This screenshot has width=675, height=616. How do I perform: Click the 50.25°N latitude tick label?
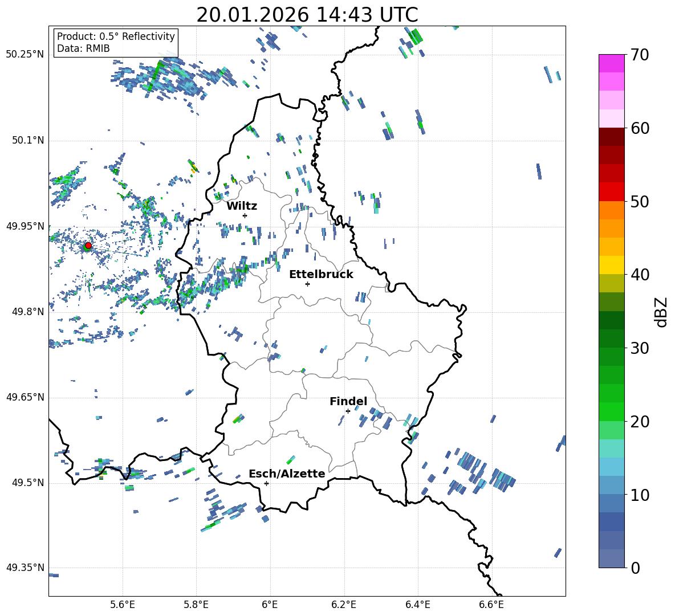(x=25, y=55)
